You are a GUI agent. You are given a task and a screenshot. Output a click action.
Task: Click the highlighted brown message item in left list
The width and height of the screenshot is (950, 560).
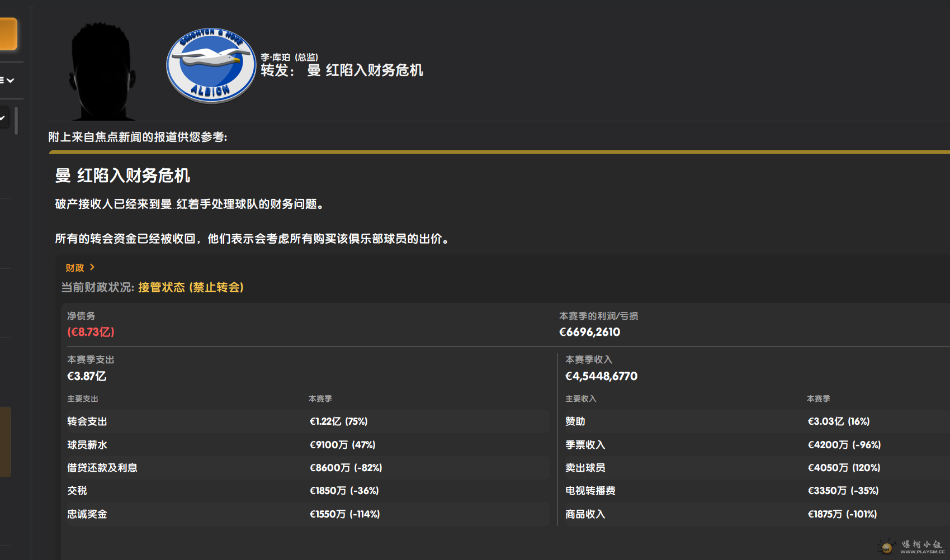(x=5, y=442)
